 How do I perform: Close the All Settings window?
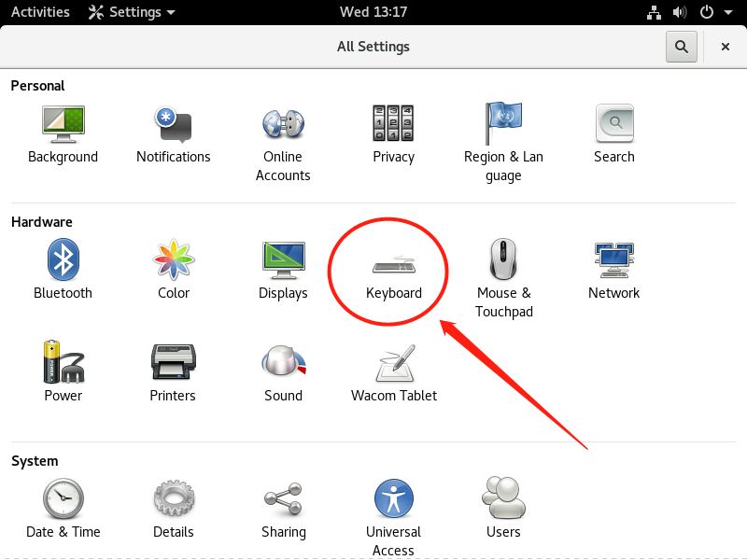coord(726,47)
